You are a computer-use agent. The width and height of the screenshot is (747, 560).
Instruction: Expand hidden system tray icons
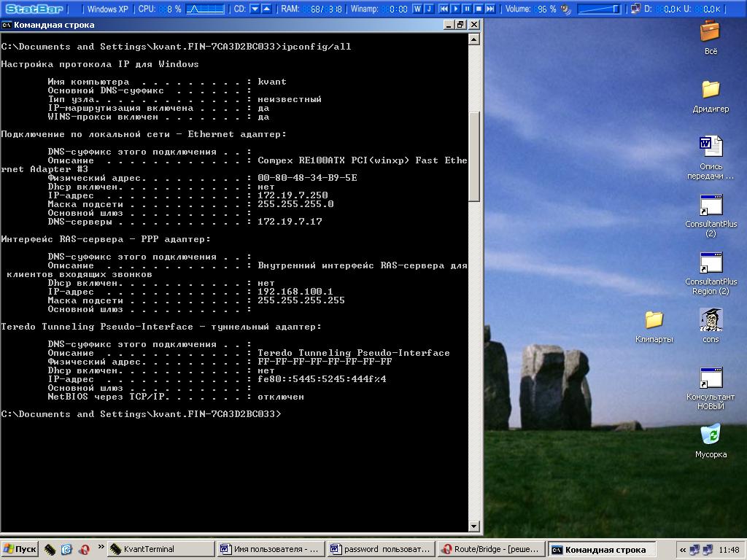[683, 550]
